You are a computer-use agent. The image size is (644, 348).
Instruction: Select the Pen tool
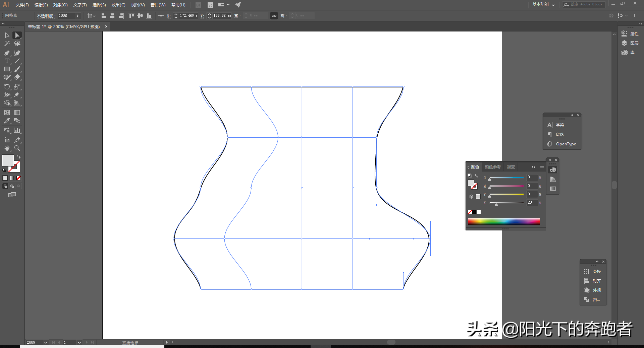click(7, 53)
